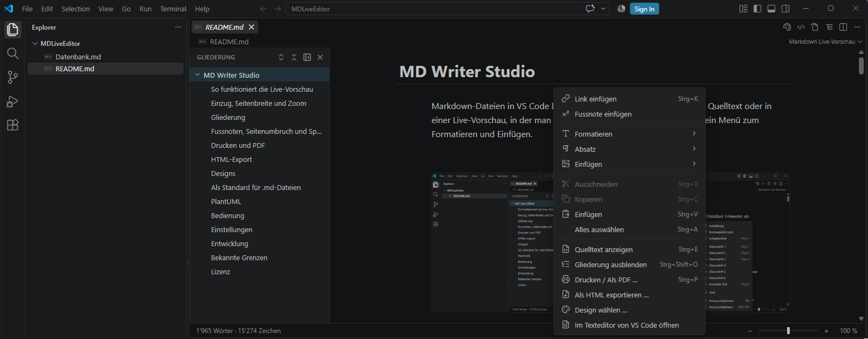Open the Run and Debug view
Screen dimensions: 868x339
click(x=12, y=101)
